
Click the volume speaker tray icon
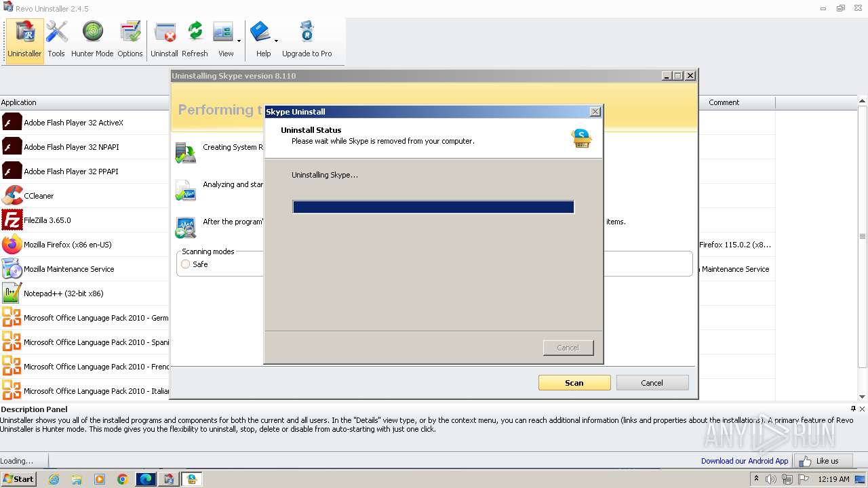click(771, 479)
